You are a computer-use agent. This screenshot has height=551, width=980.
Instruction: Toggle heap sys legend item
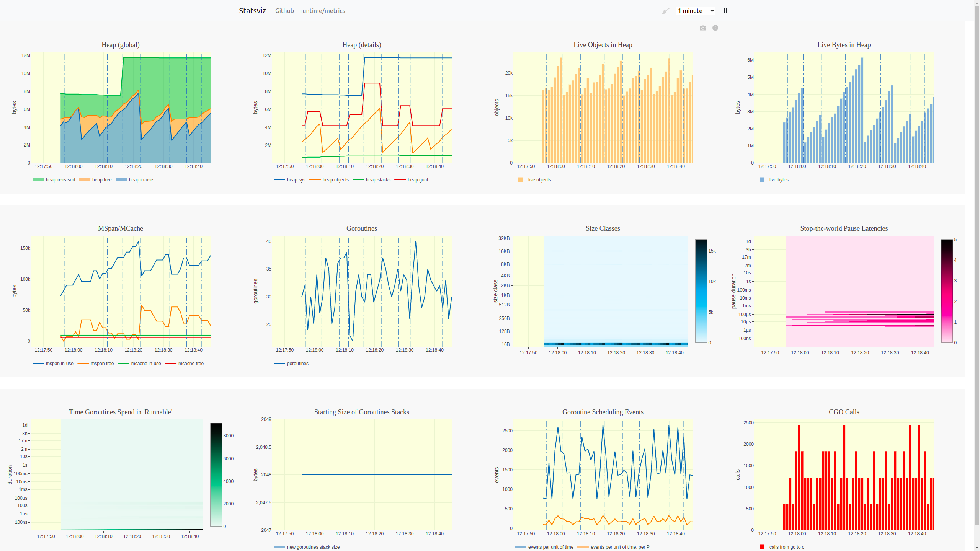[x=296, y=180]
